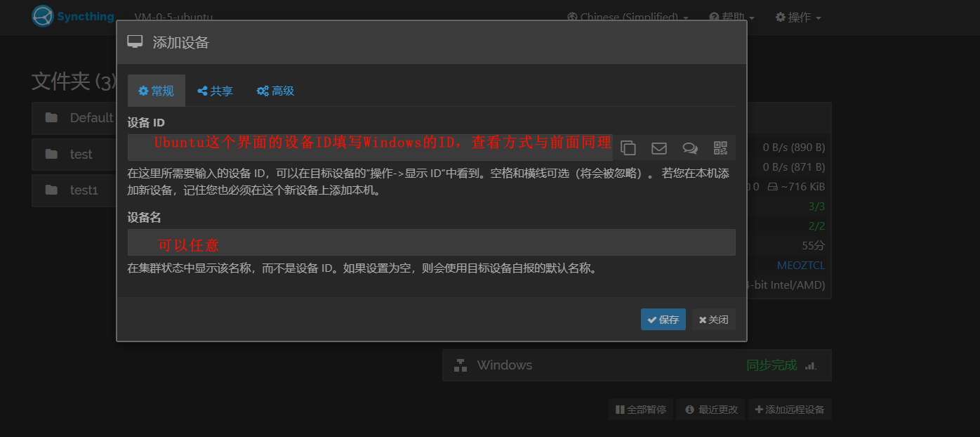Expand the Default folder row

tap(74, 117)
